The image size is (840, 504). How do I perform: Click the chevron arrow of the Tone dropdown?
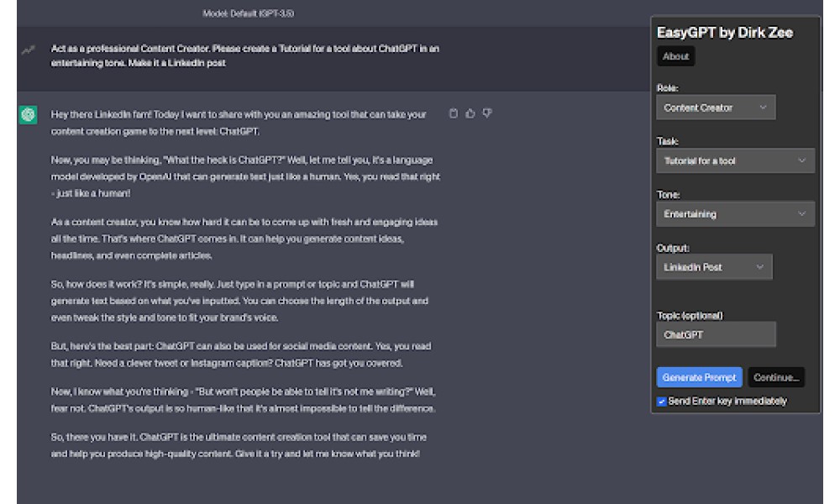coord(801,213)
